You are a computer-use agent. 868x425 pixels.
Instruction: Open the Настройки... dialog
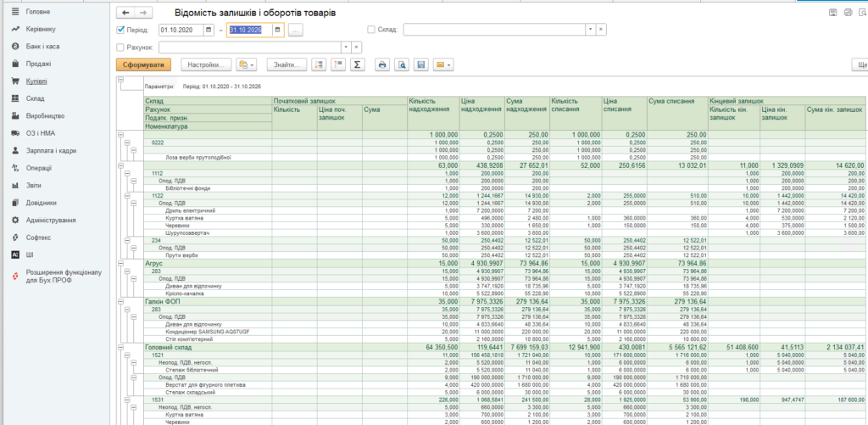[x=207, y=64]
